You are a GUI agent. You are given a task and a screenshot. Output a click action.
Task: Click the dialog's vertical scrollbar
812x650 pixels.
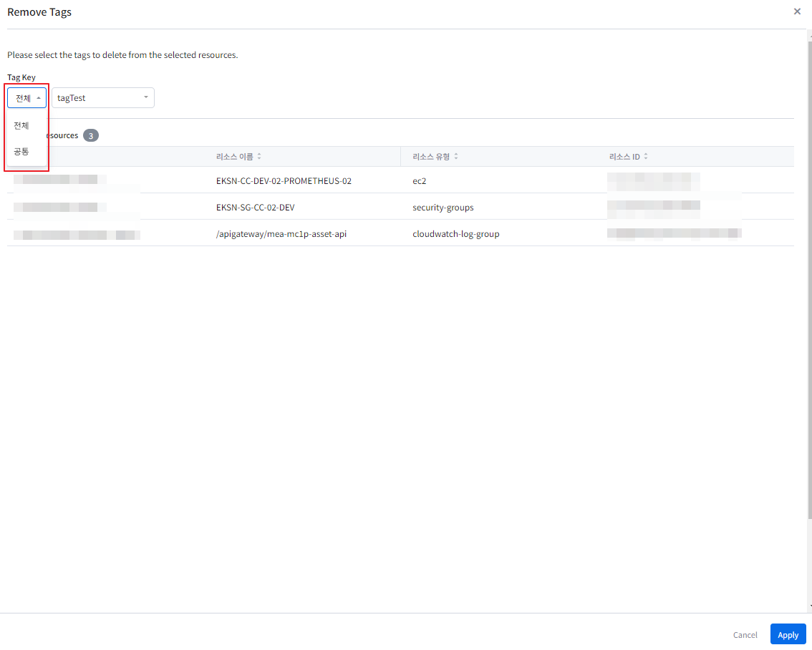809,286
